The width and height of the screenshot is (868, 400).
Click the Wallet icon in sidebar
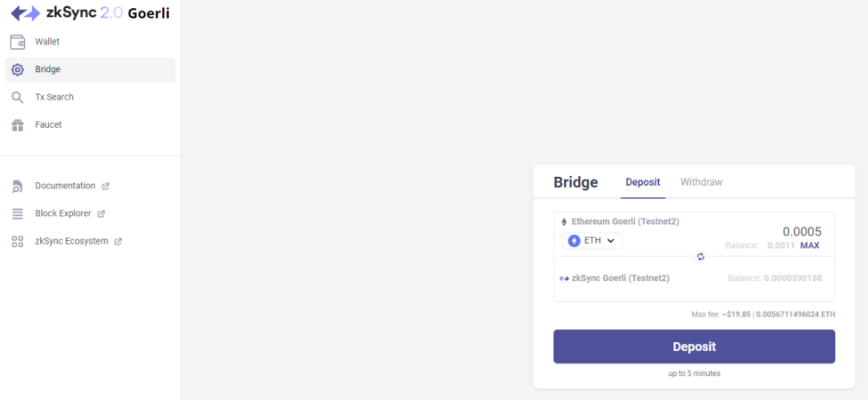point(17,42)
